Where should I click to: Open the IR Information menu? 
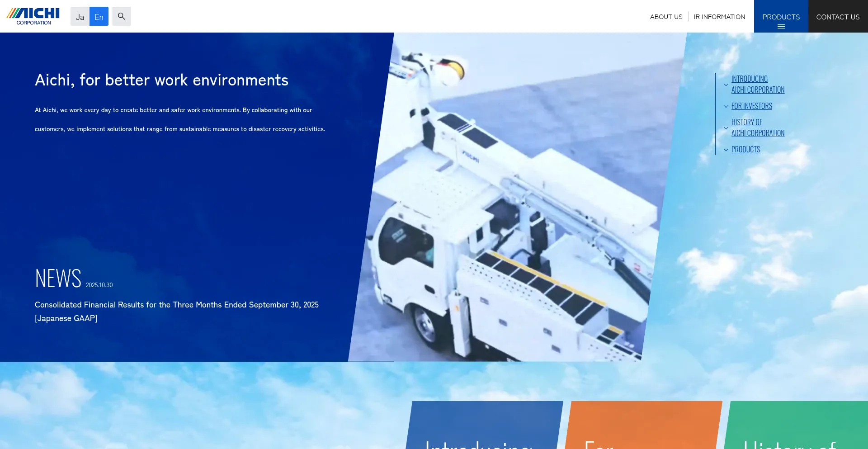[719, 17]
